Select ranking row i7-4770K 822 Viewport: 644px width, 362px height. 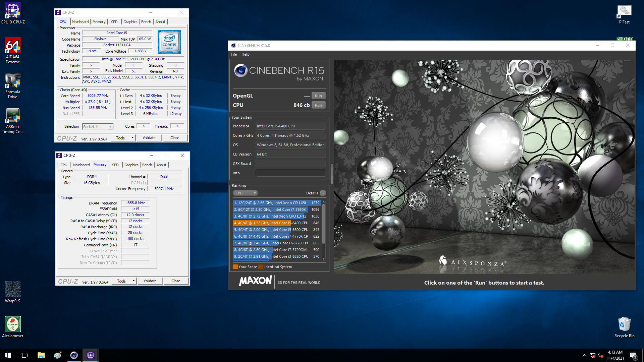pos(277,236)
